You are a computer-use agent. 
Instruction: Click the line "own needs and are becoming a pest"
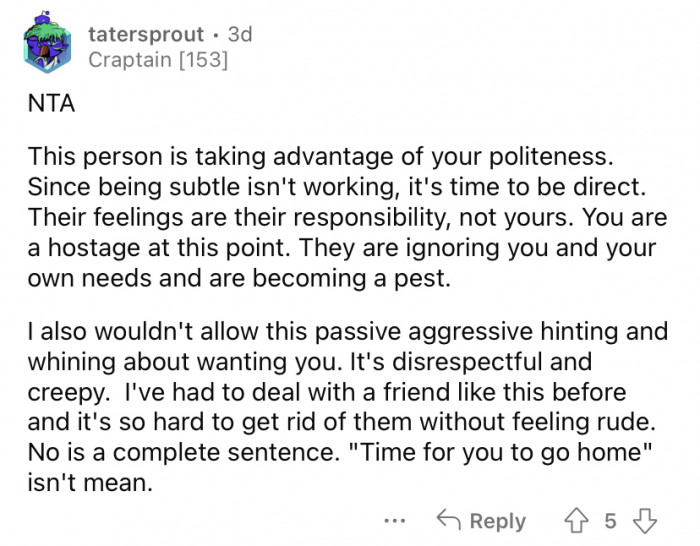240,277
